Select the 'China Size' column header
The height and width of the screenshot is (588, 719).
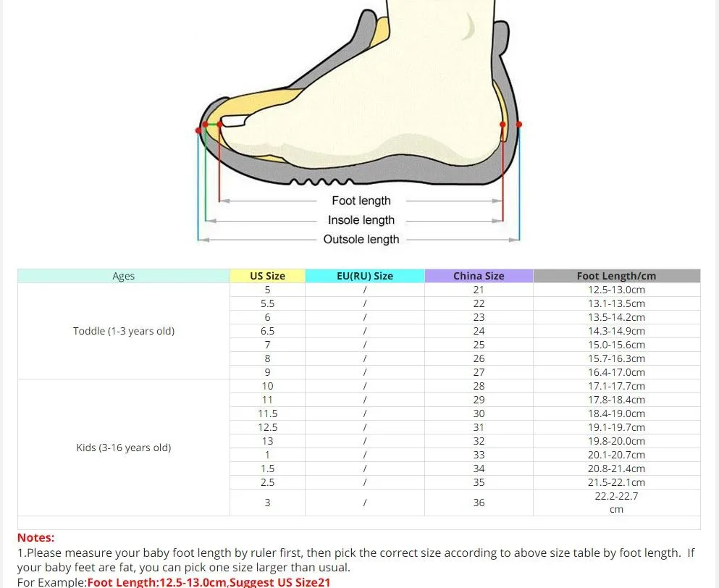[x=479, y=276]
